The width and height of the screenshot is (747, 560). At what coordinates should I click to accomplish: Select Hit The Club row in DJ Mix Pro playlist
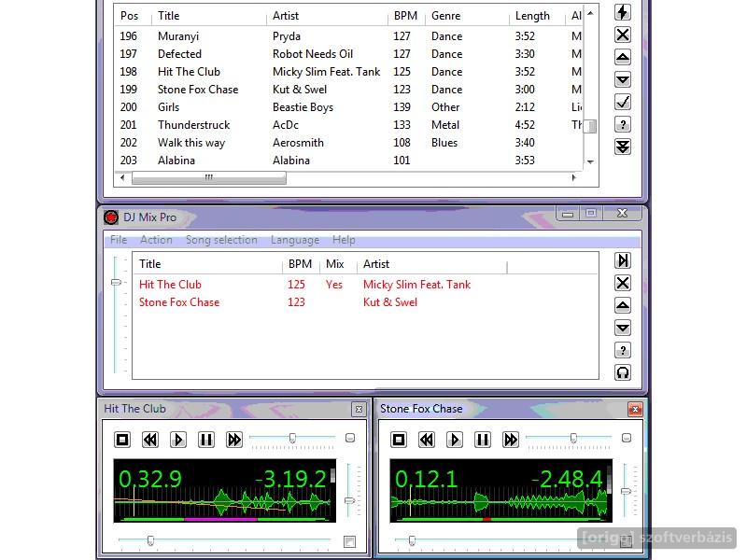[x=365, y=285]
